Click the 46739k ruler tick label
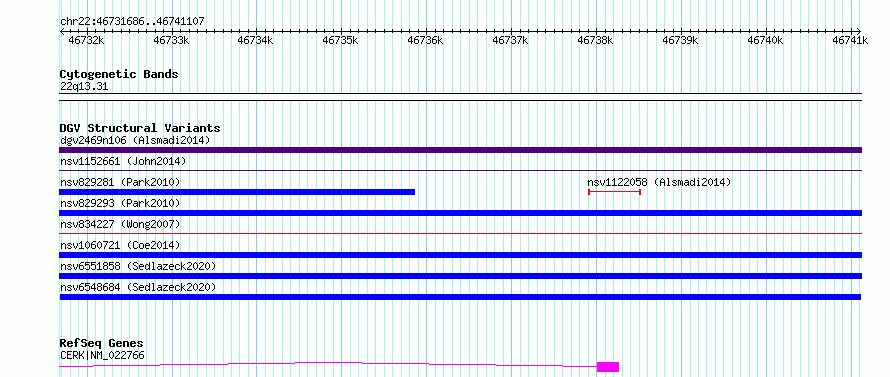The image size is (890, 377). tap(680, 40)
